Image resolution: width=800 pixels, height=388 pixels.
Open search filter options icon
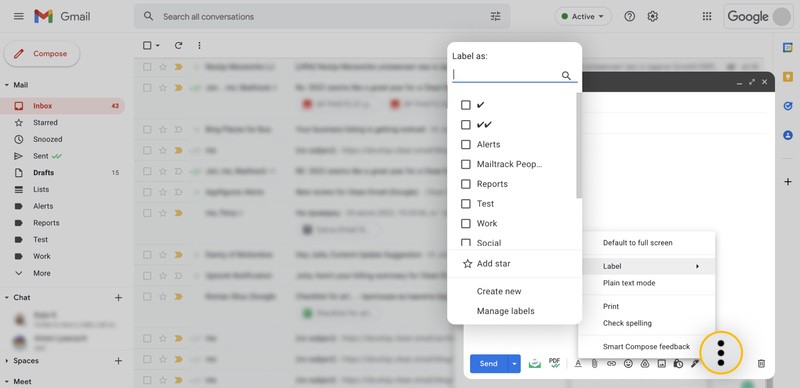tap(495, 16)
